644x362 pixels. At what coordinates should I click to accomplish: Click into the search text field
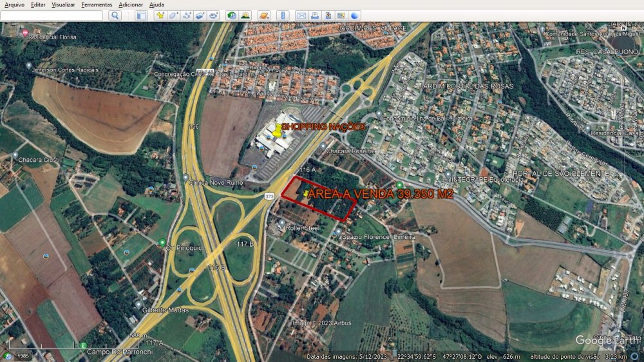(x=52, y=15)
